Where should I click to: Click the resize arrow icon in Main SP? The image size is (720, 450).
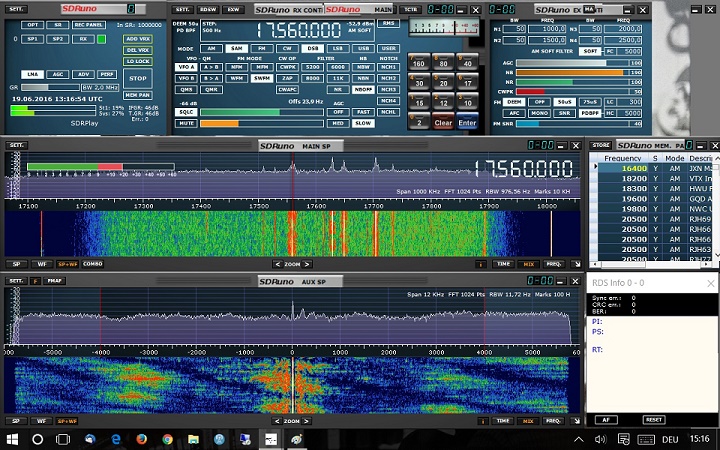[x=576, y=264]
